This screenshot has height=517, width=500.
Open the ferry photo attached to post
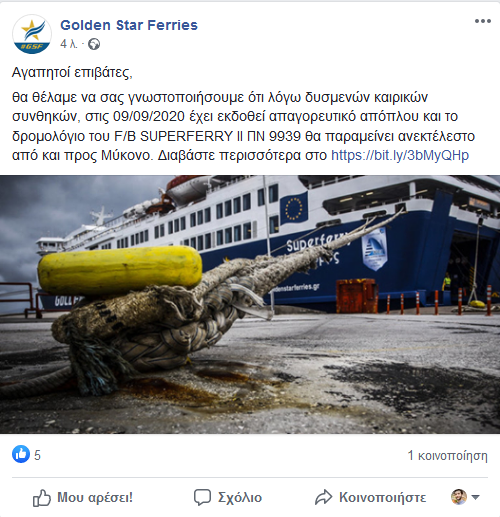(250, 304)
